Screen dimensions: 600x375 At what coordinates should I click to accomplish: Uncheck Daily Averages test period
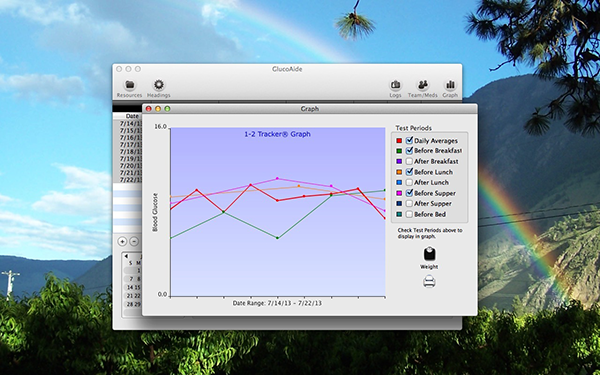(x=409, y=140)
